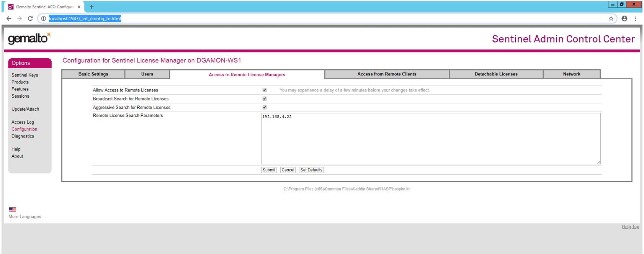Close the Gemalto Sentinel ACC browser tab
This screenshot has height=254, width=644.
(79, 7)
